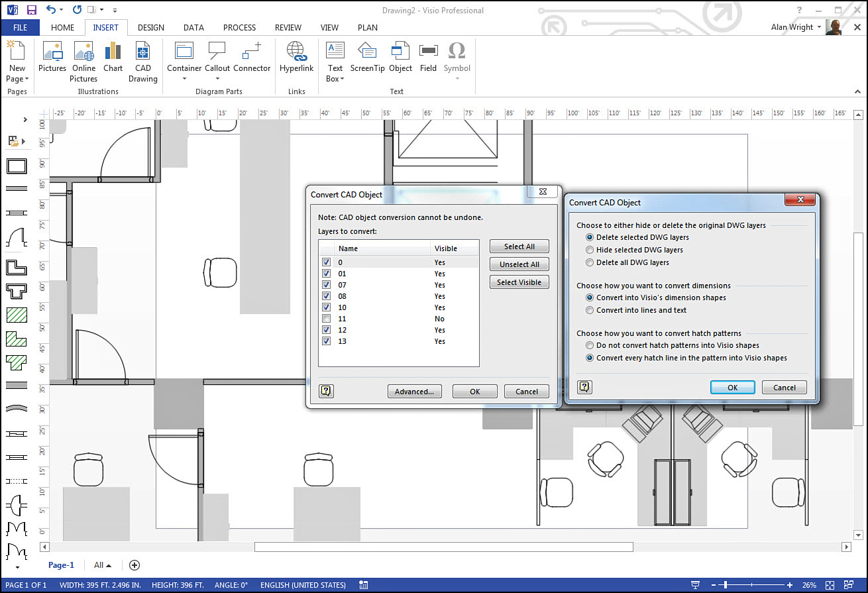Click the fit page to window icon

830,585
